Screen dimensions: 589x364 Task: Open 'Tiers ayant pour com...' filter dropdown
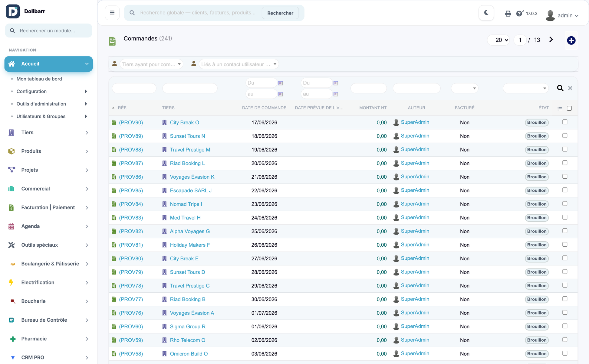[x=151, y=64]
